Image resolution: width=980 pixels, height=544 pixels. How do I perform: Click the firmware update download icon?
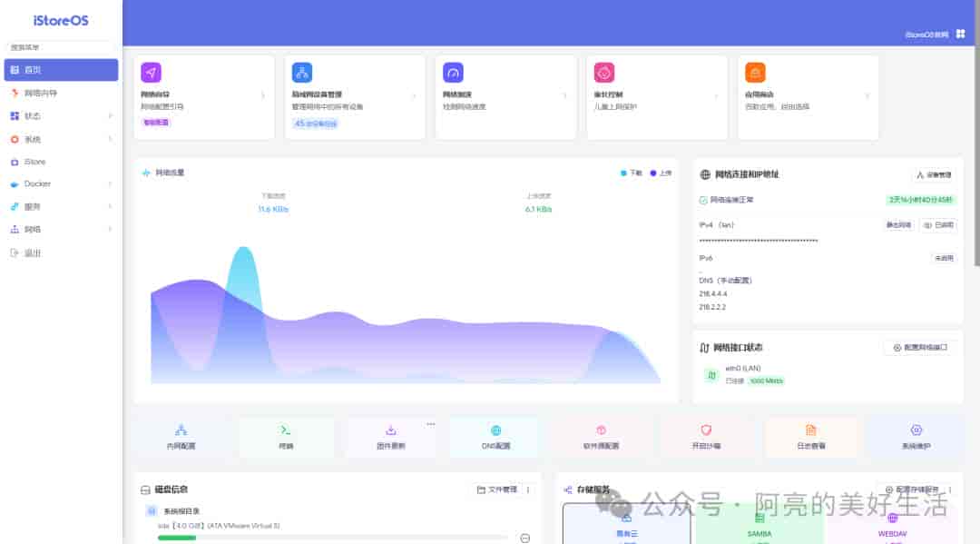click(x=390, y=430)
